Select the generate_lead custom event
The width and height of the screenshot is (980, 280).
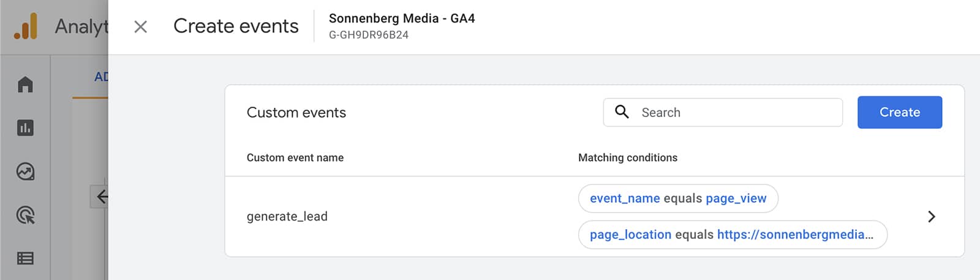point(287,216)
